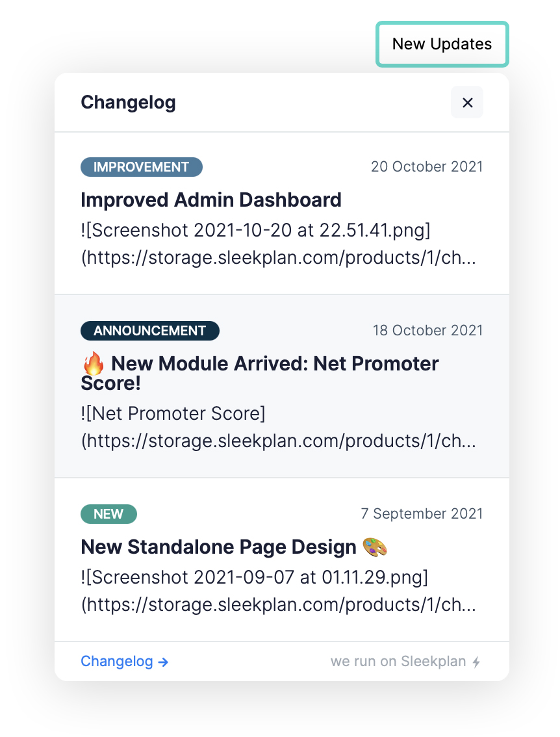560x737 pixels.
Task: Click the 20 October 2021 date
Action: (x=427, y=166)
